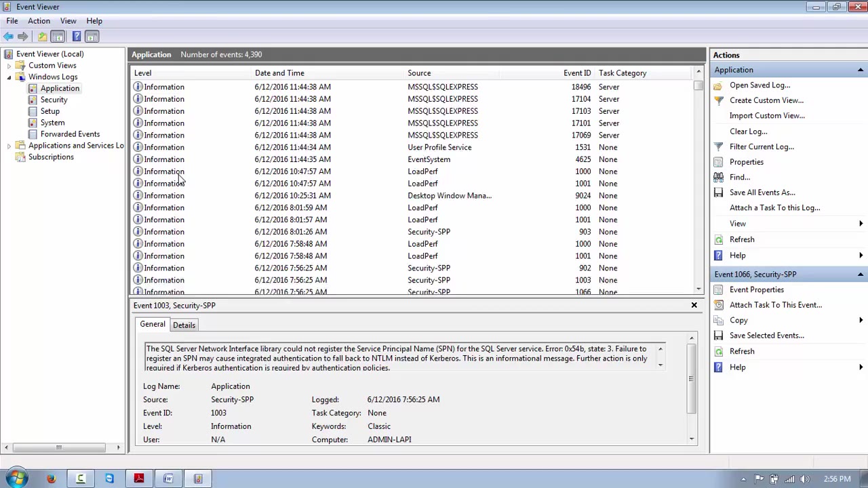
Task: Click the Filter Current Log funnel icon
Action: coord(718,146)
